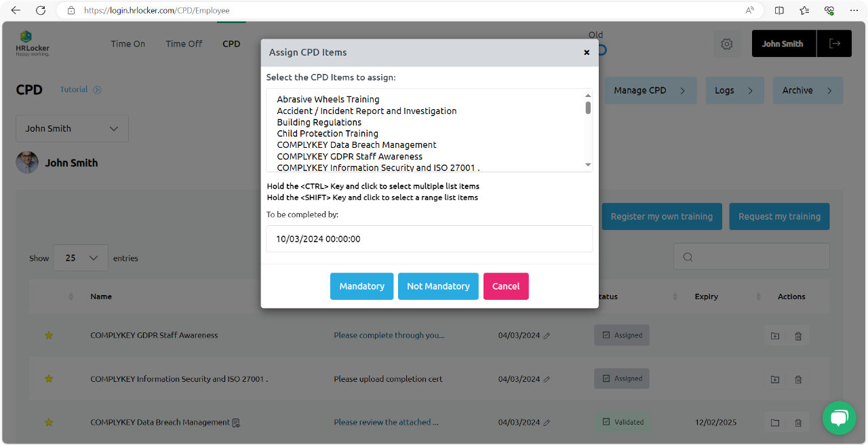This screenshot has height=445, width=868.
Task: Expand the 25 entries dropdown
Action: [x=81, y=258]
